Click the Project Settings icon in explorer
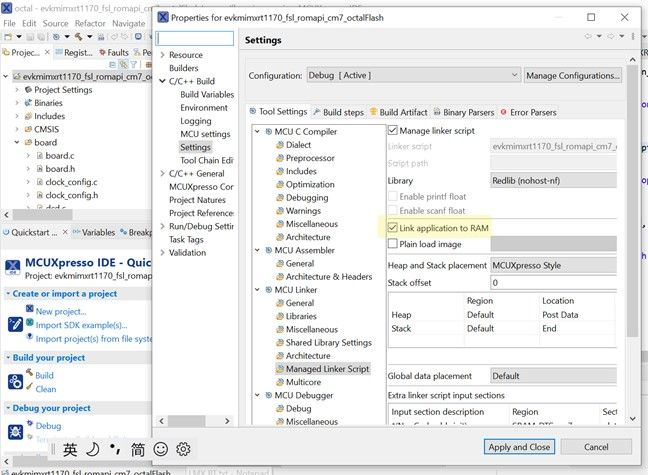Image resolution: width=648 pixels, height=475 pixels. (x=28, y=89)
